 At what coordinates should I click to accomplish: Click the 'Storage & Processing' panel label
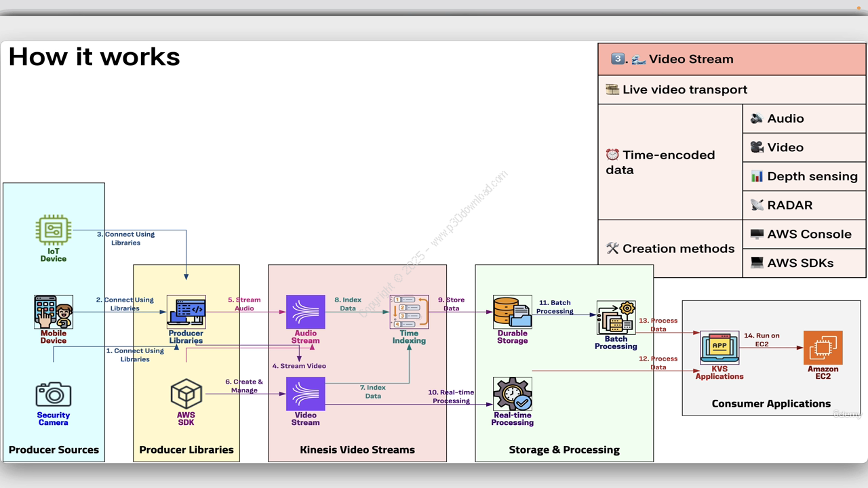(x=564, y=449)
